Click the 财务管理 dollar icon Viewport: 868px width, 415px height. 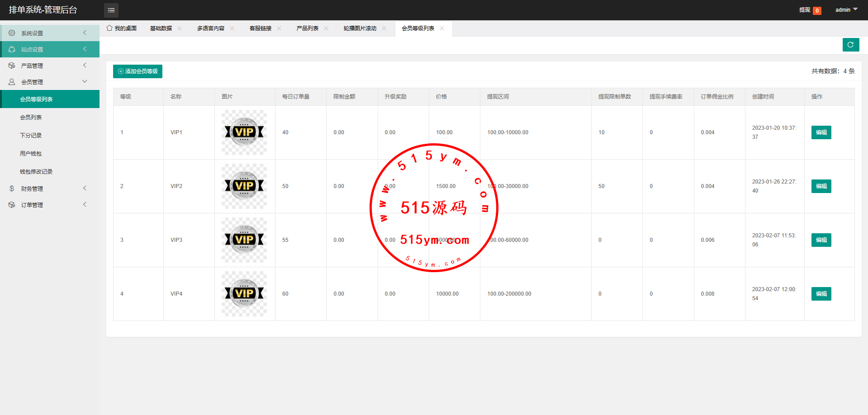(12, 189)
